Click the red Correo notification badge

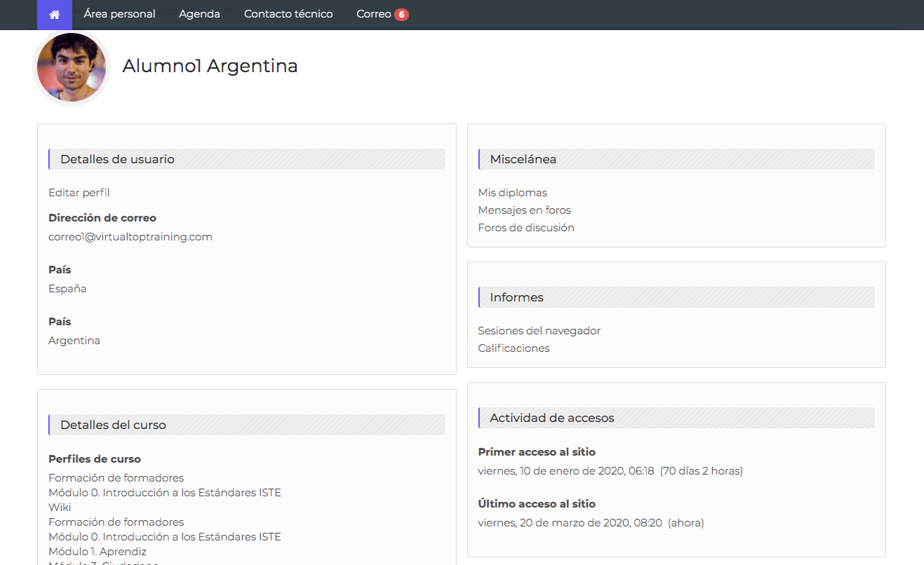coord(401,15)
